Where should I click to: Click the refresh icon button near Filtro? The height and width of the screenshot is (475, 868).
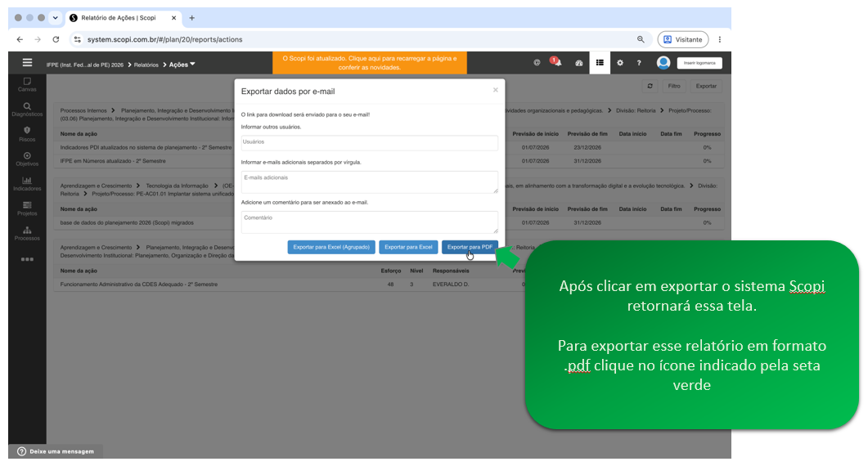tap(650, 87)
